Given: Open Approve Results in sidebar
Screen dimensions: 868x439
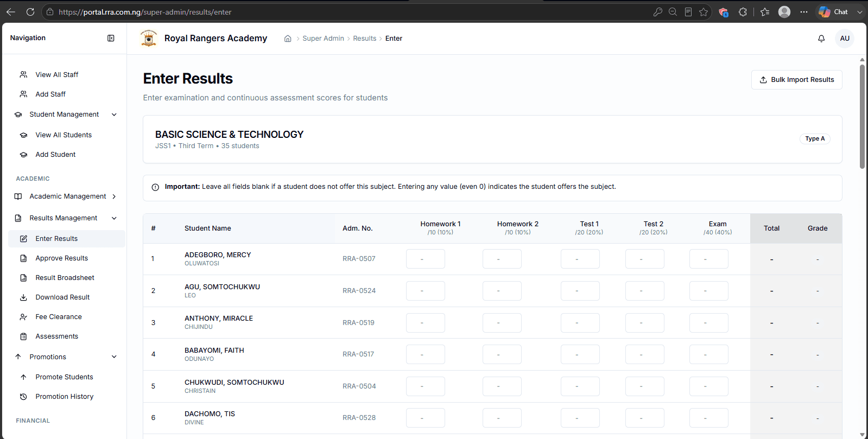Looking at the screenshot, I should click(67, 258).
